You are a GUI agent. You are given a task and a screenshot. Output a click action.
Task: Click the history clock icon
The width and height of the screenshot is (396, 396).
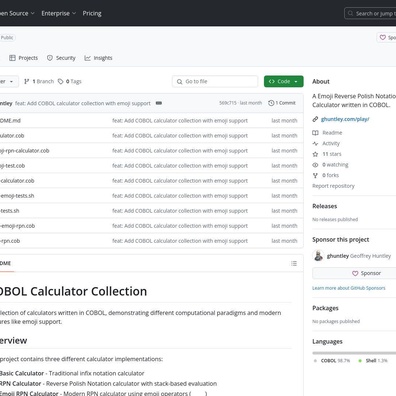(271, 103)
